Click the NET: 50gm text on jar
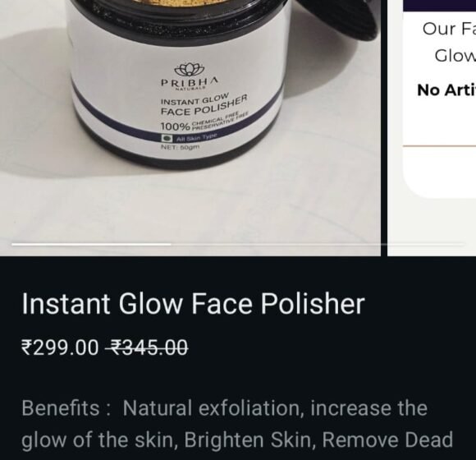 point(180,147)
